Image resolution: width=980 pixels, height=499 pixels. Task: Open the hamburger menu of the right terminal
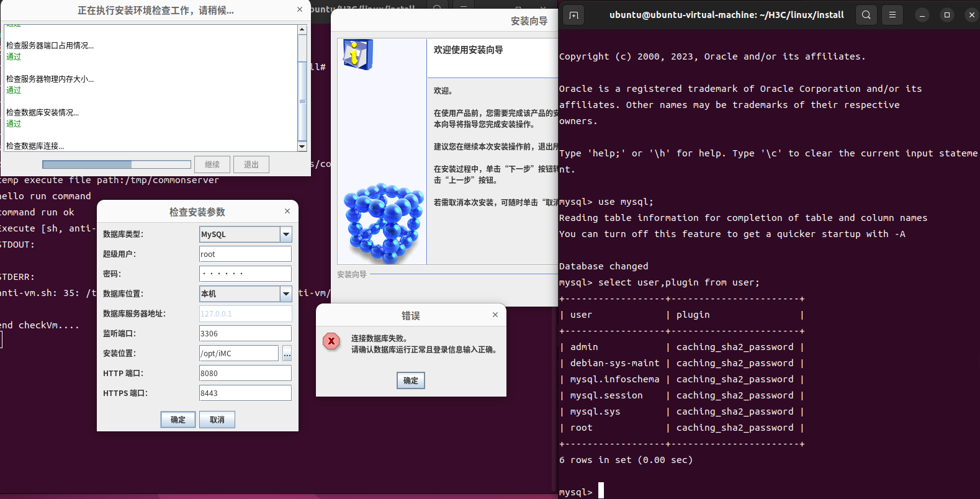[892, 15]
